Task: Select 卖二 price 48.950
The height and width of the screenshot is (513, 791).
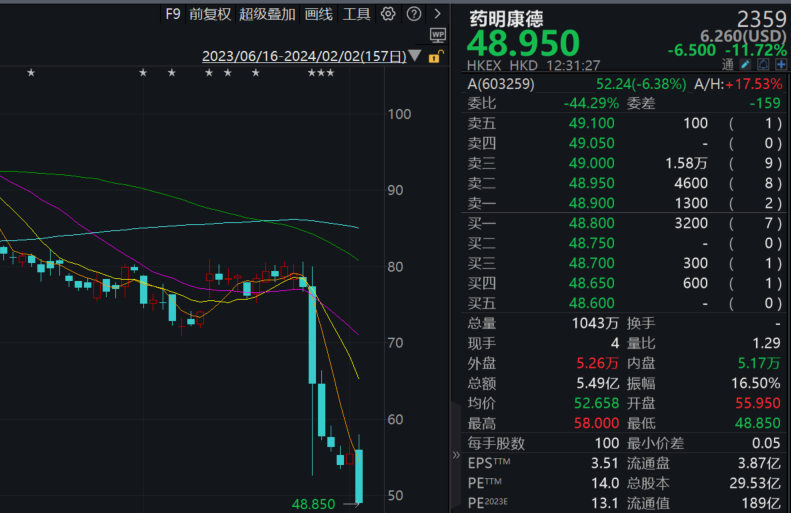Action: pyautogui.click(x=591, y=183)
